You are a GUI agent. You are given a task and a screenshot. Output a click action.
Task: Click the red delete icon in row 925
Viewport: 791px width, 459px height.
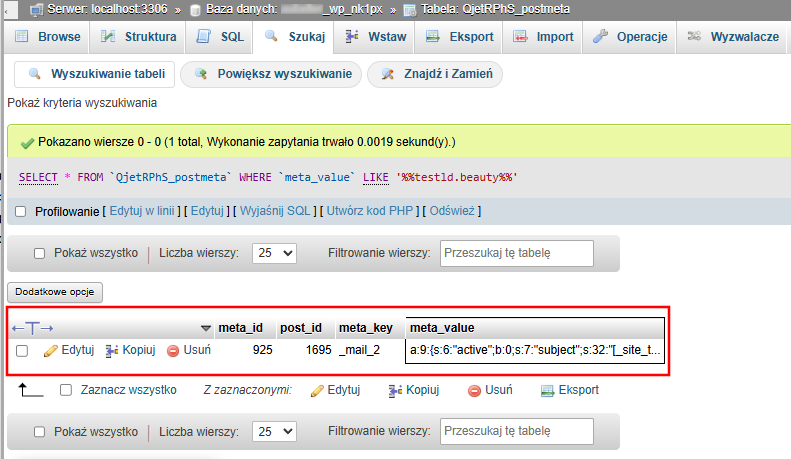pyautogui.click(x=173, y=351)
